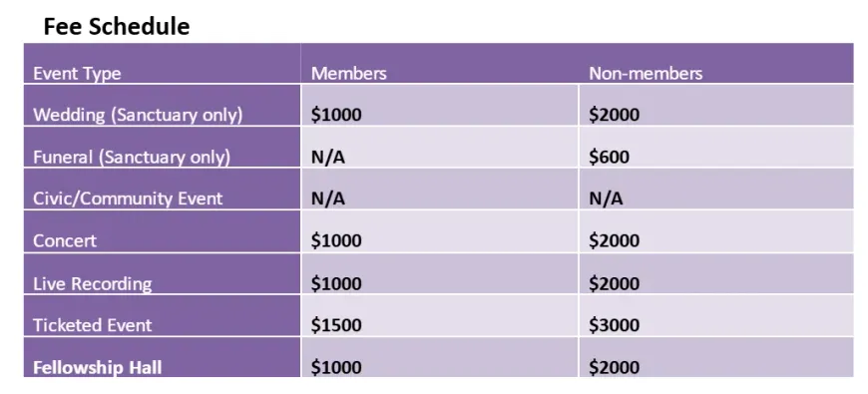Select the Ticketed Event non-members $3000 cell
Viewport: 868px width, 394px height.
coord(716,315)
